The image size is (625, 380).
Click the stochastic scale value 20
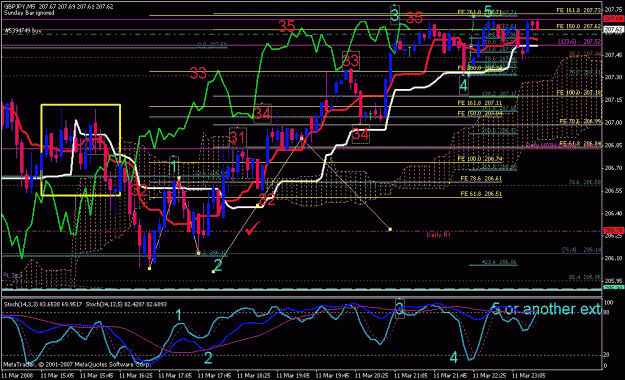[607, 354]
